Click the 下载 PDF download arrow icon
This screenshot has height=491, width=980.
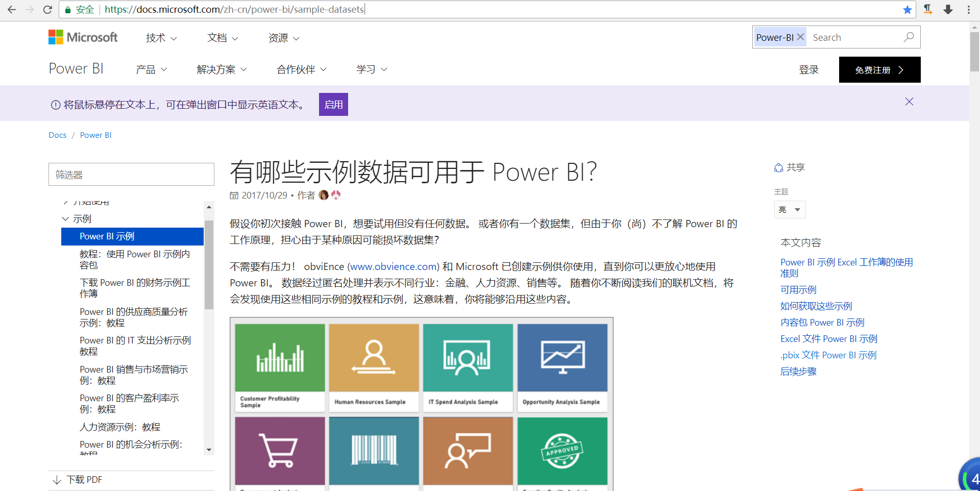(x=57, y=480)
